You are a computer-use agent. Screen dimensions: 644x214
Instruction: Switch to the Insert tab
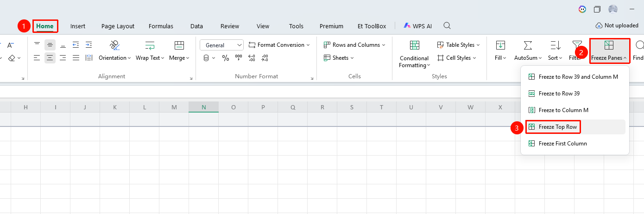[x=78, y=26]
